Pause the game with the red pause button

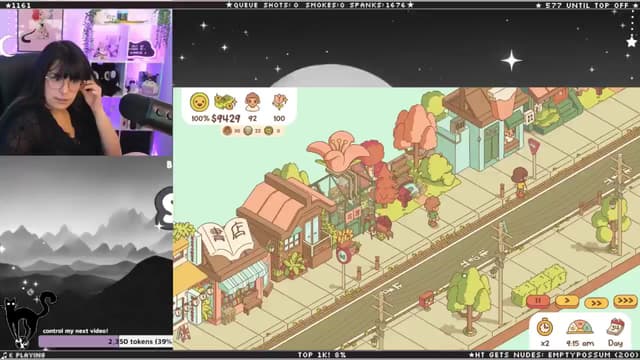coord(538,301)
